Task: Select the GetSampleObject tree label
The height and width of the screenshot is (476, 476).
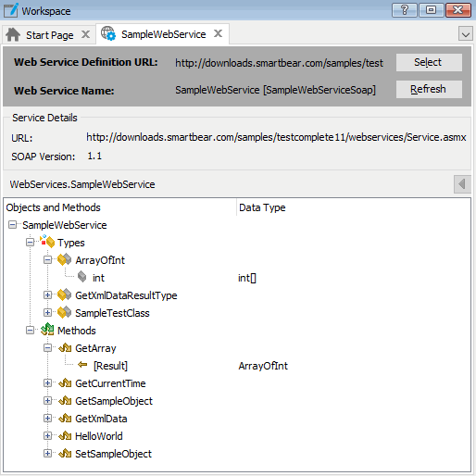Action: coord(114,401)
